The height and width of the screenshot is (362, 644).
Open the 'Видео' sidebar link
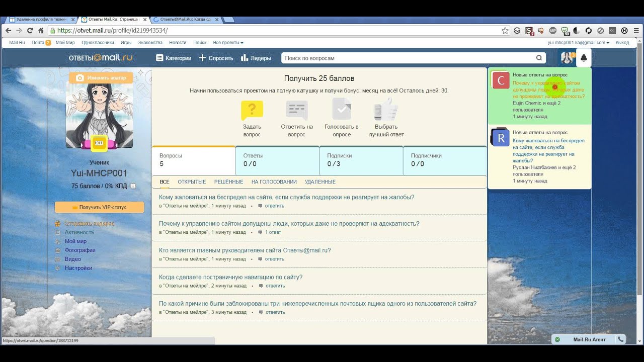[x=73, y=259]
